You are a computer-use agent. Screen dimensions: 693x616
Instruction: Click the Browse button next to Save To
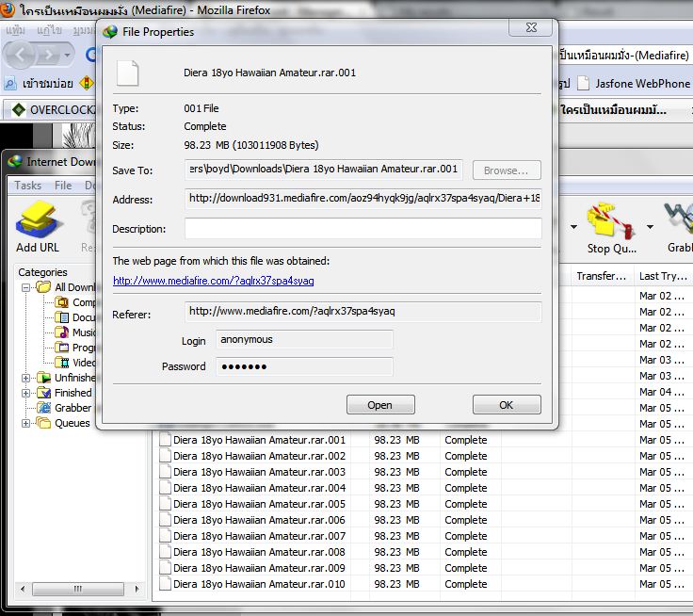click(x=507, y=170)
